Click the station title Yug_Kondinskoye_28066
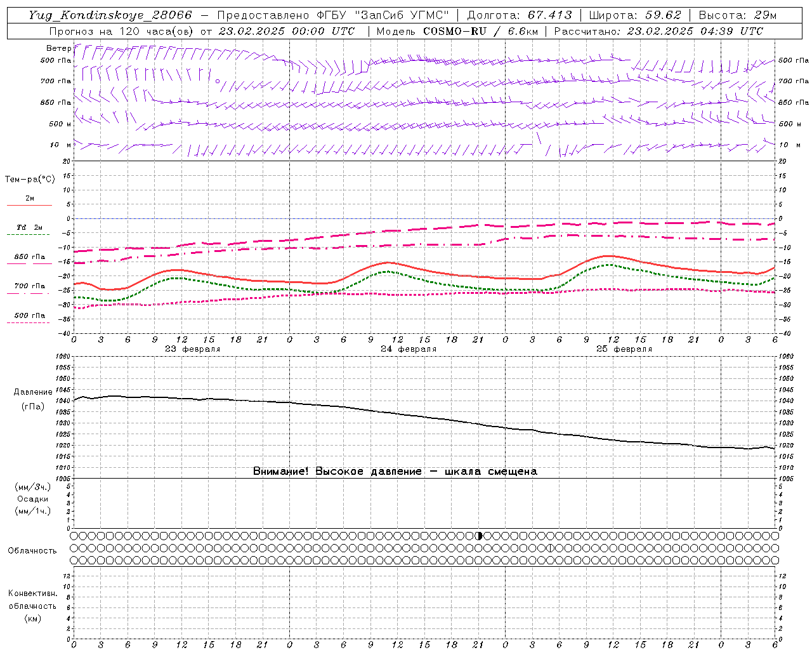Image resolution: width=812 pixels, height=650 pixels. (110, 15)
